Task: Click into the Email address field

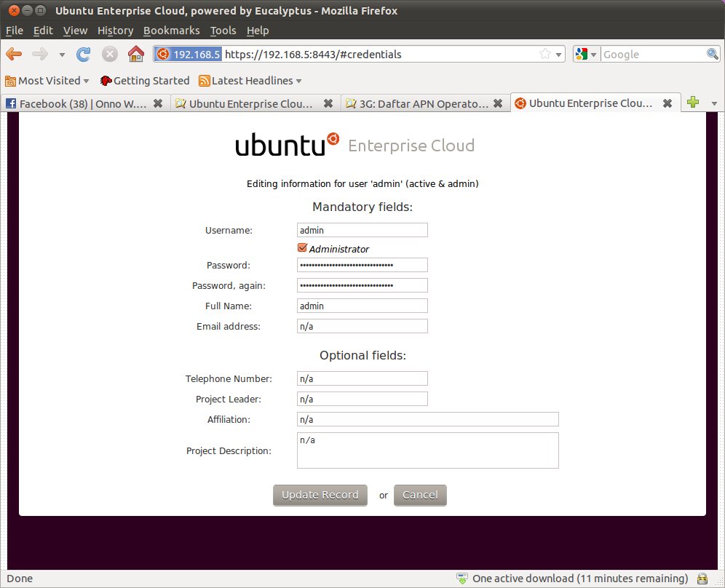Action: [x=362, y=326]
